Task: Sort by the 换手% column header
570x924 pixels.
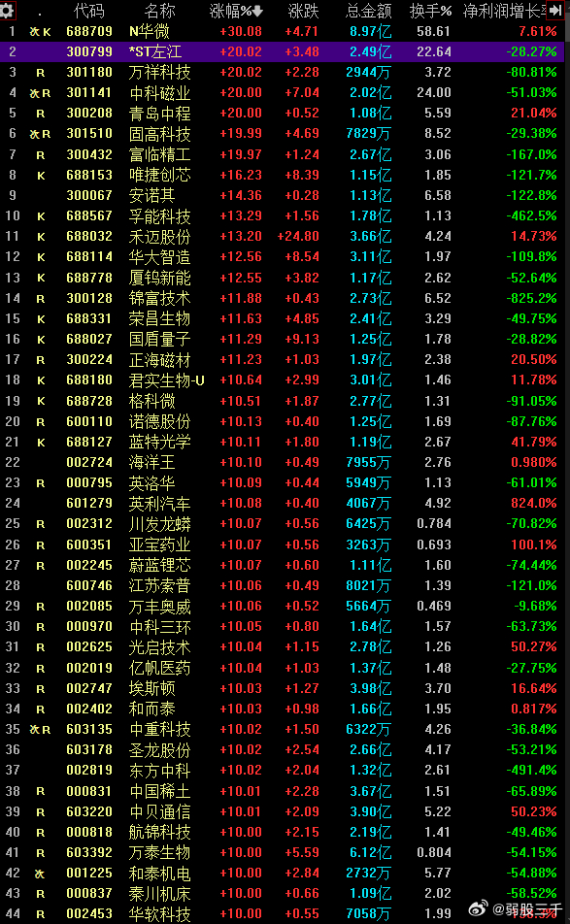Action: tap(430, 11)
